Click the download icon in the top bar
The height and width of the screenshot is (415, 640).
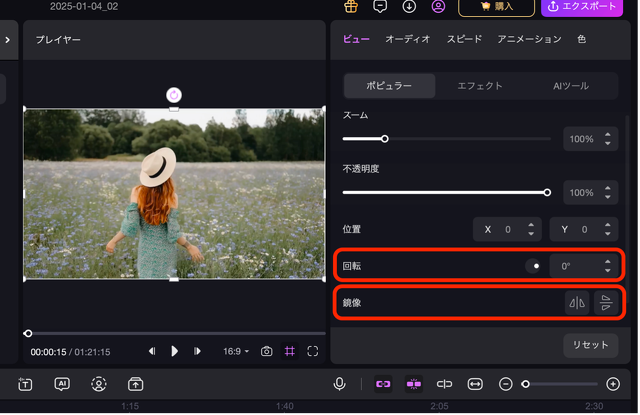tap(409, 7)
